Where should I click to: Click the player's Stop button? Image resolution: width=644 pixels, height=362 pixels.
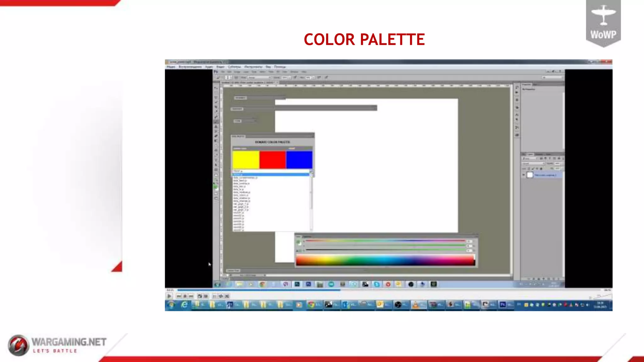point(185,296)
